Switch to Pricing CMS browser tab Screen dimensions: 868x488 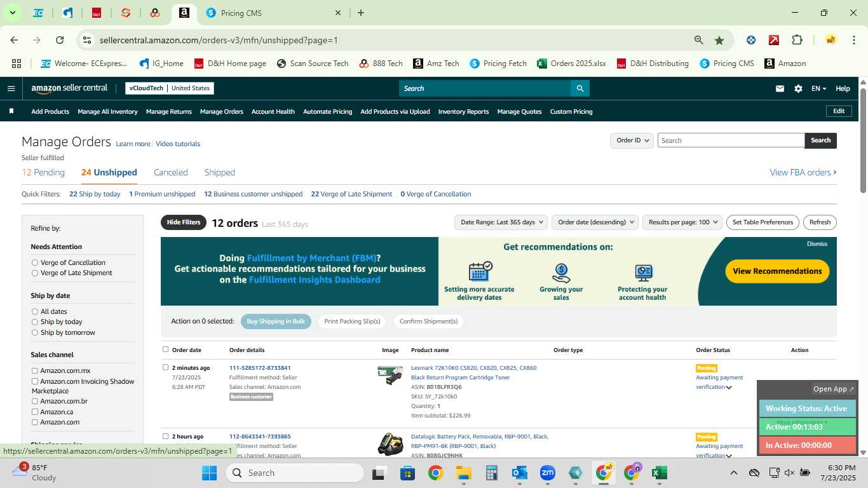273,13
